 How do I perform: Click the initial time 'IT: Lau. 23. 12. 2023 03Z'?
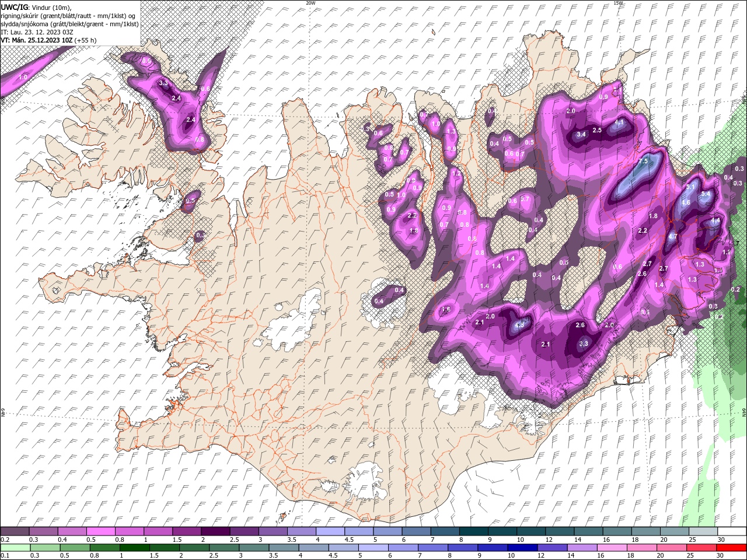(x=37, y=32)
